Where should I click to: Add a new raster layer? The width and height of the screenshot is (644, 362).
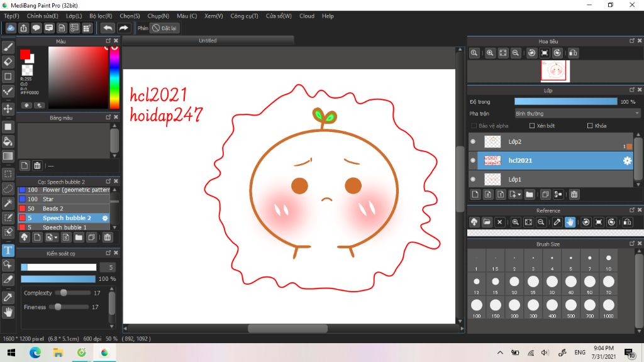[475, 195]
